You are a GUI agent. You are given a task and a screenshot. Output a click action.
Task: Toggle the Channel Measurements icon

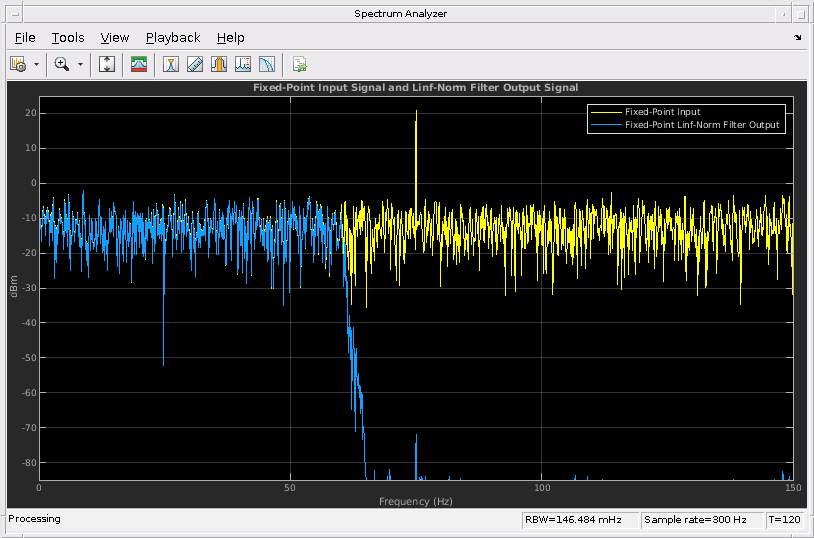point(219,64)
